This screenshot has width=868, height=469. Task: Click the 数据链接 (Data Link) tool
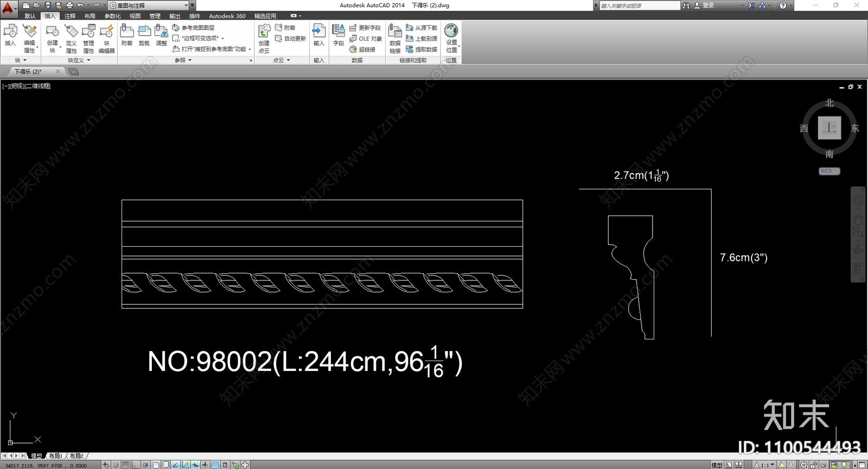395,38
